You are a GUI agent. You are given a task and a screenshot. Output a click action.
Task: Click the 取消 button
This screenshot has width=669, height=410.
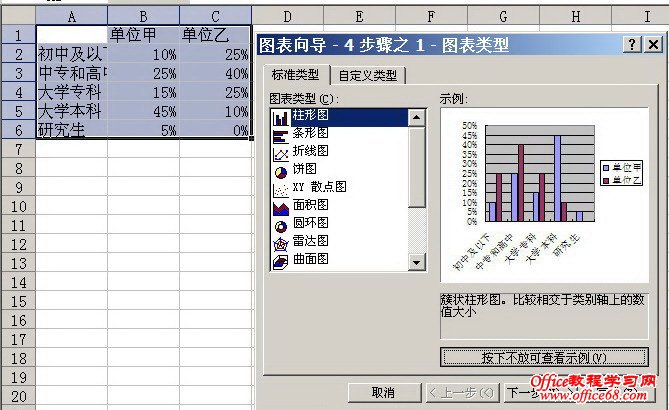[384, 393]
